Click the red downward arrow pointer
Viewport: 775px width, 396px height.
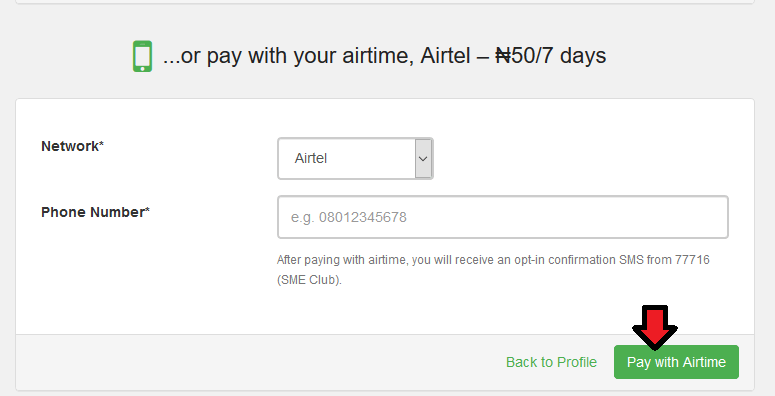point(655,327)
